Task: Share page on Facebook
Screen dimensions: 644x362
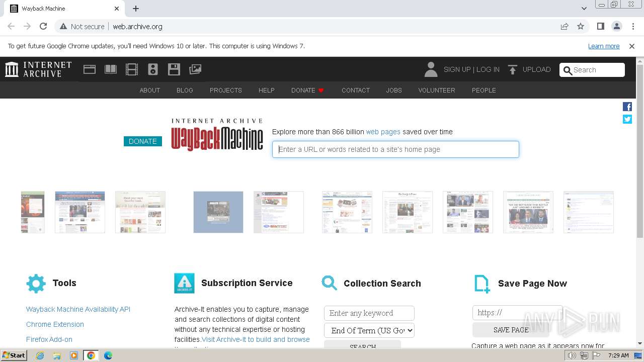Action: [x=627, y=107]
